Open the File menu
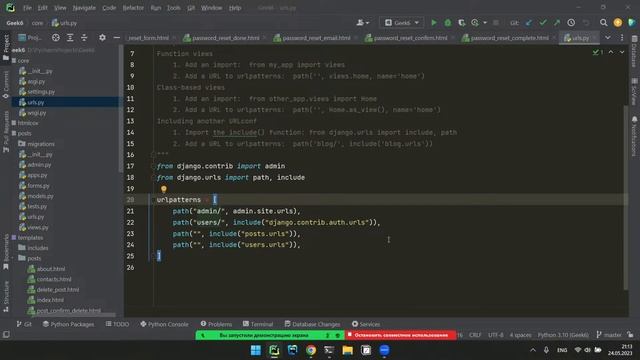 coord(27,8)
